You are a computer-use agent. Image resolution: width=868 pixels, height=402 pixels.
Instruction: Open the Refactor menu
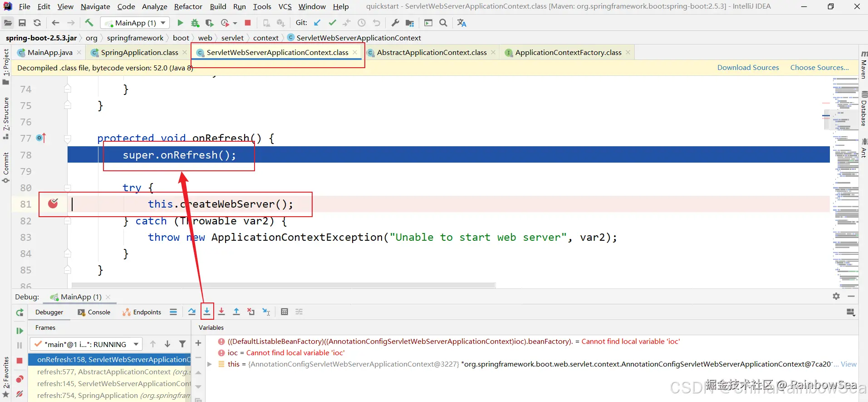pyautogui.click(x=188, y=6)
